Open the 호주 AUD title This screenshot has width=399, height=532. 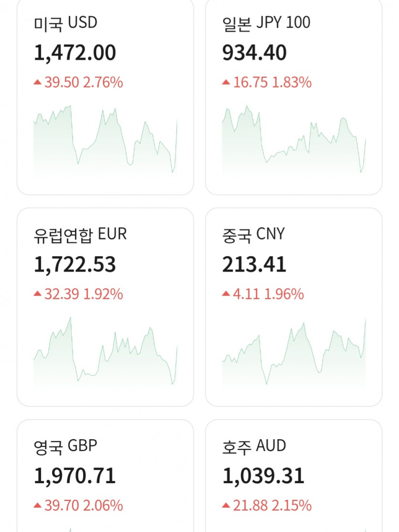(x=254, y=446)
